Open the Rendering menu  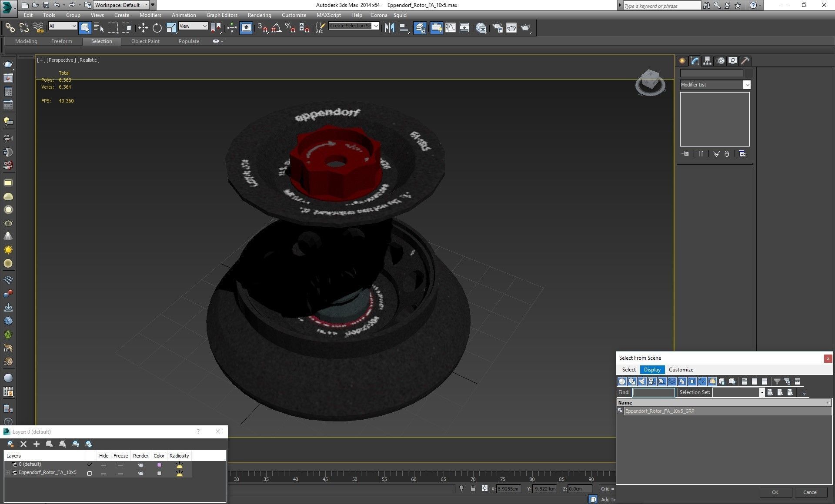[259, 15]
